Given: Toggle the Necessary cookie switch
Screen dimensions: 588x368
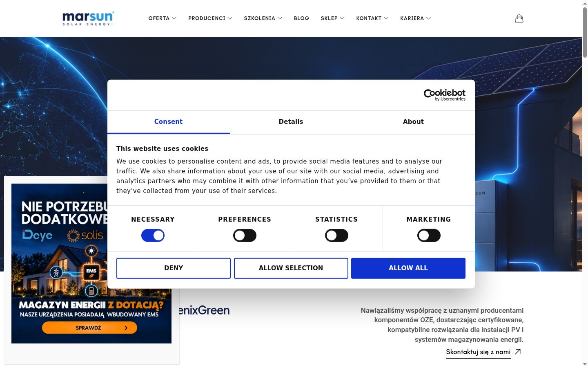Looking at the screenshot, I should [153, 236].
